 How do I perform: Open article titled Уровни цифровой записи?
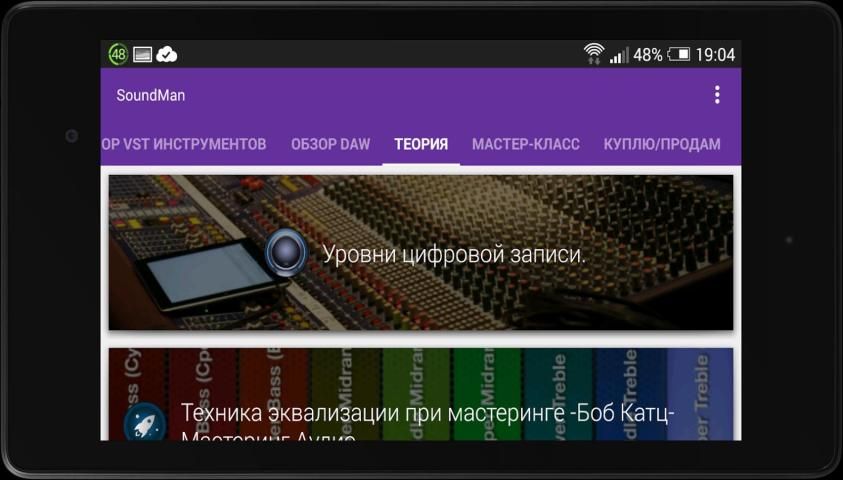tap(453, 254)
